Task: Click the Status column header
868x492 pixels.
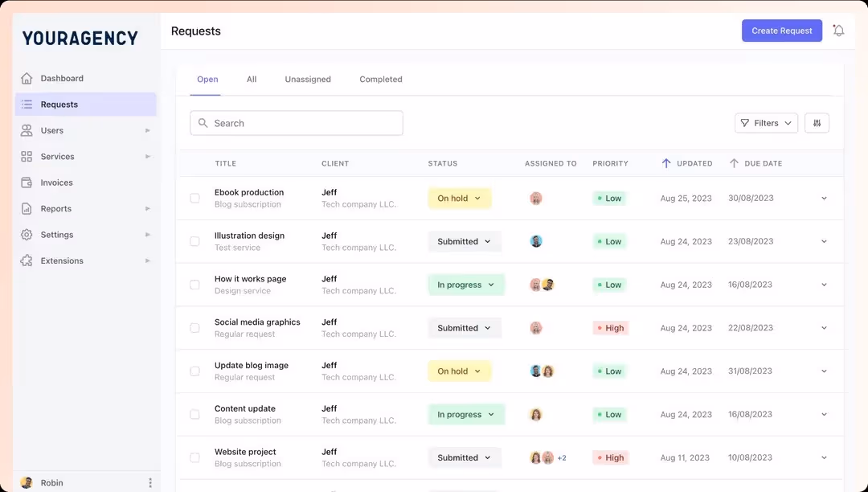Action: point(442,163)
